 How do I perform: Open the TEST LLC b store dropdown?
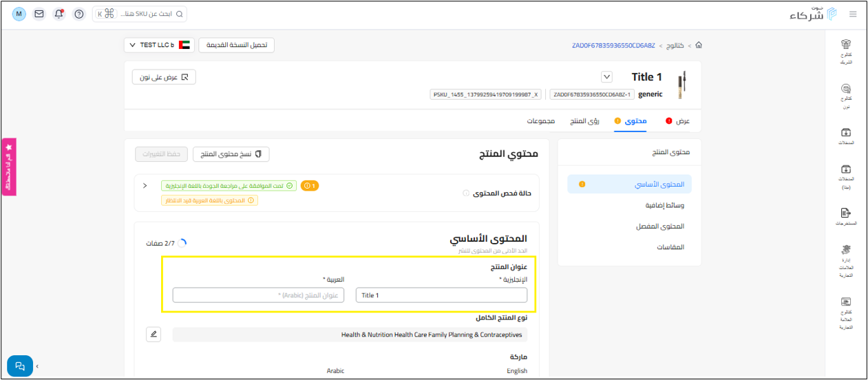tap(160, 45)
